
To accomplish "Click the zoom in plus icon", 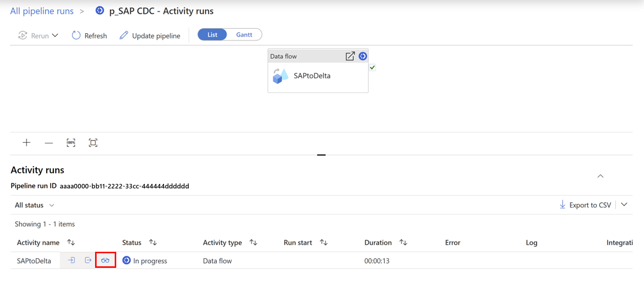I will pos(26,143).
